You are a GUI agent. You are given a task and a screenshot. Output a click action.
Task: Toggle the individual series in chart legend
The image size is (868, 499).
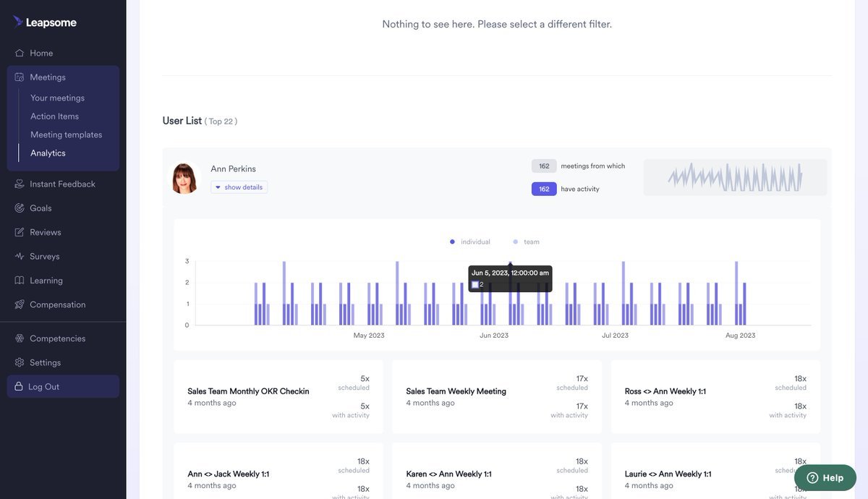pos(470,242)
